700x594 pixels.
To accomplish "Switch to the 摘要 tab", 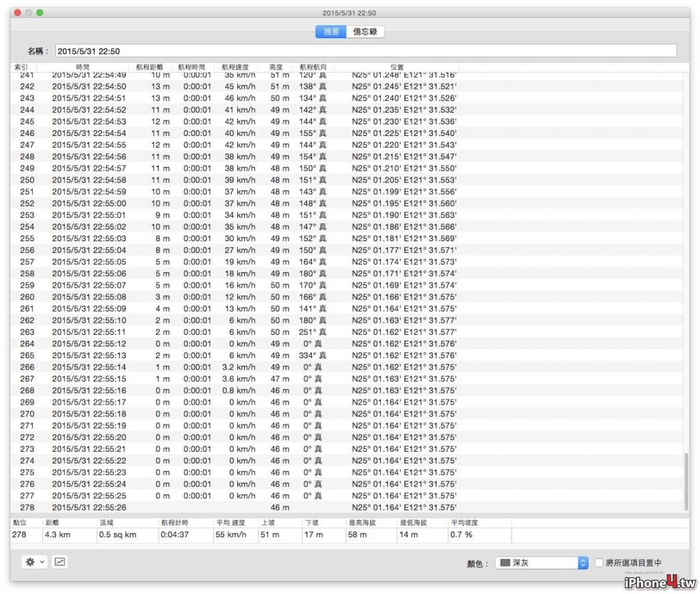I will (331, 31).
